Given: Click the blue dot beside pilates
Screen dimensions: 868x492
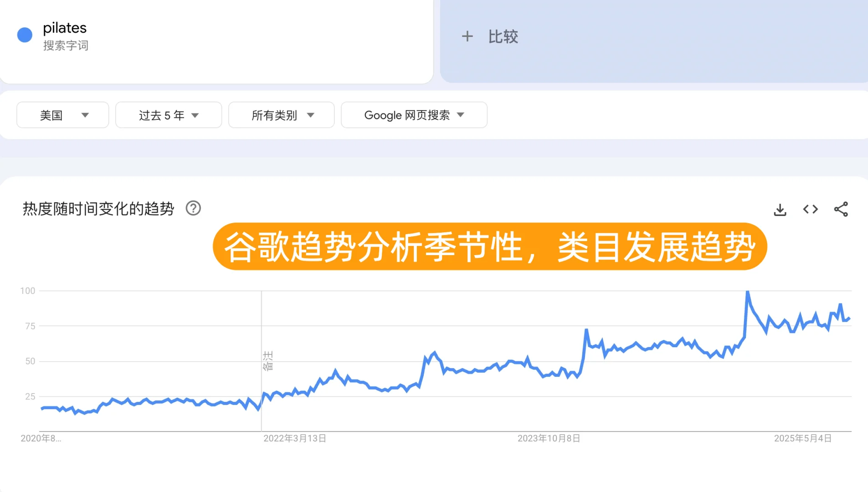Looking at the screenshot, I should point(25,34).
